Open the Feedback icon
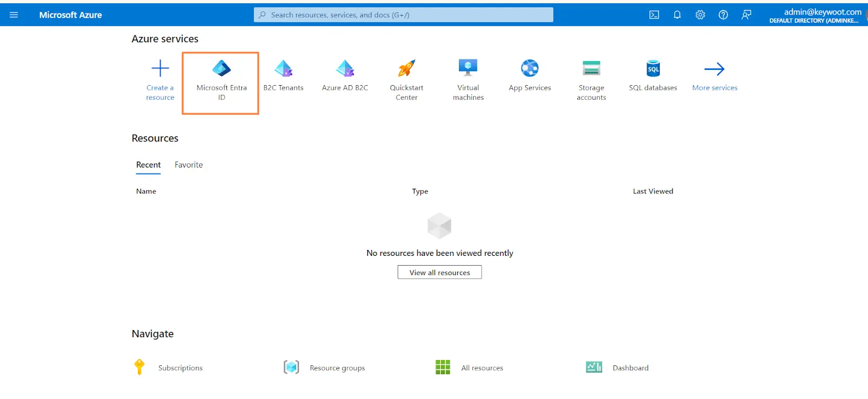868x399 pixels. pyautogui.click(x=746, y=15)
